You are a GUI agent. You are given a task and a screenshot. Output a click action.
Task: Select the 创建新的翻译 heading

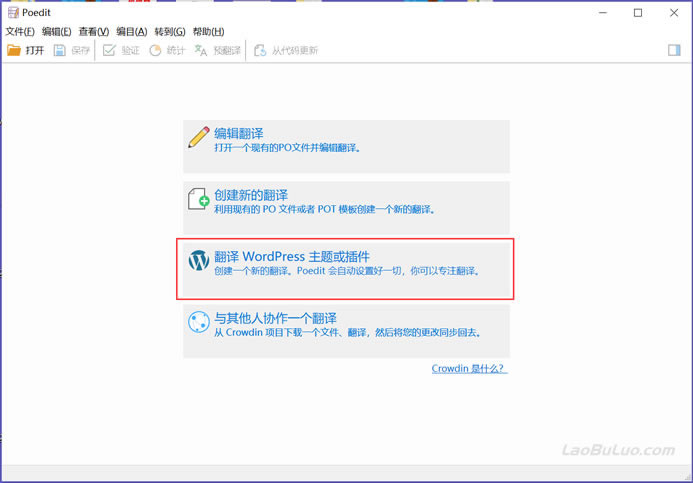point(251,195)
